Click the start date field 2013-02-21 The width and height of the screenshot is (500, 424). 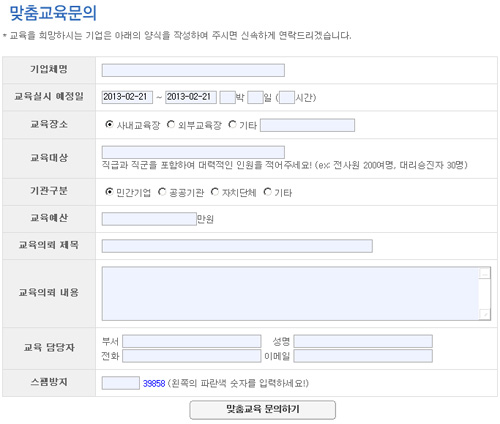[x=127, y=97]
